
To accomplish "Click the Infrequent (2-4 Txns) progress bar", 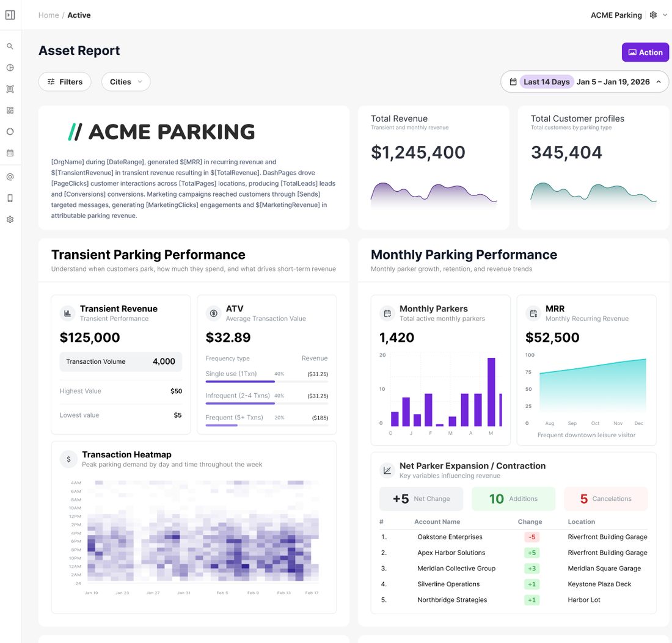I will point(266,403).
